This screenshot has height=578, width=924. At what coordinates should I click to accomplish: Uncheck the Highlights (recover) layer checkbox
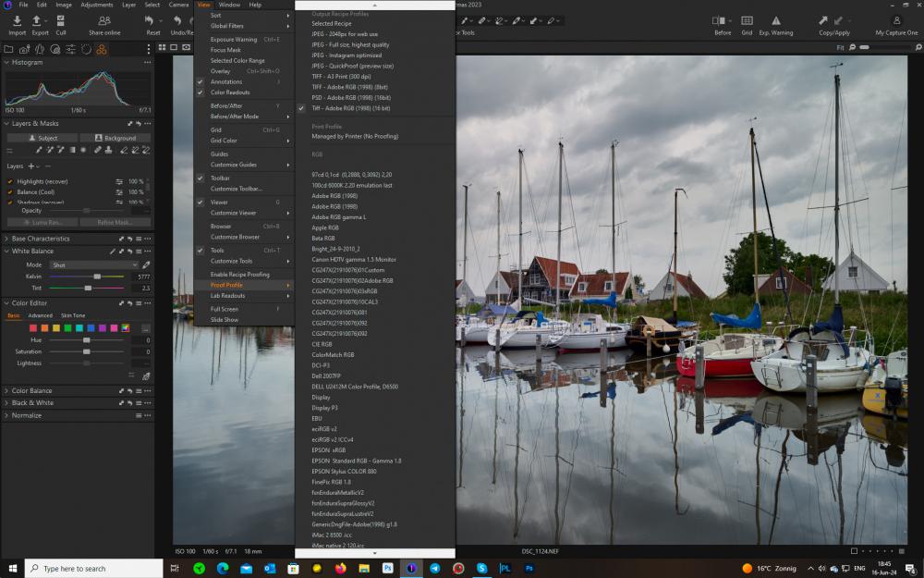[10, 181]
